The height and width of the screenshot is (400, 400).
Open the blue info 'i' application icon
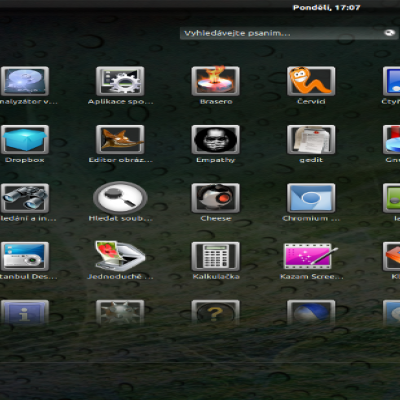(x=25, y=313)
